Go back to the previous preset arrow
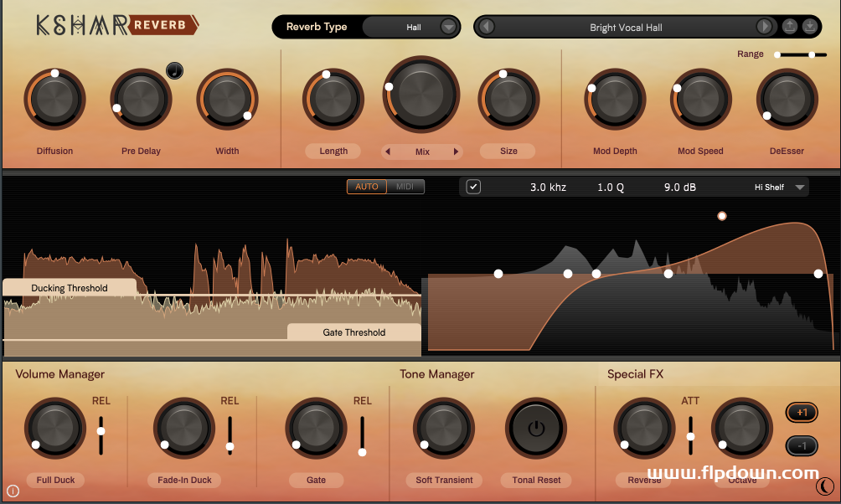Screen dimensions: 841x504 click(486, 27)
